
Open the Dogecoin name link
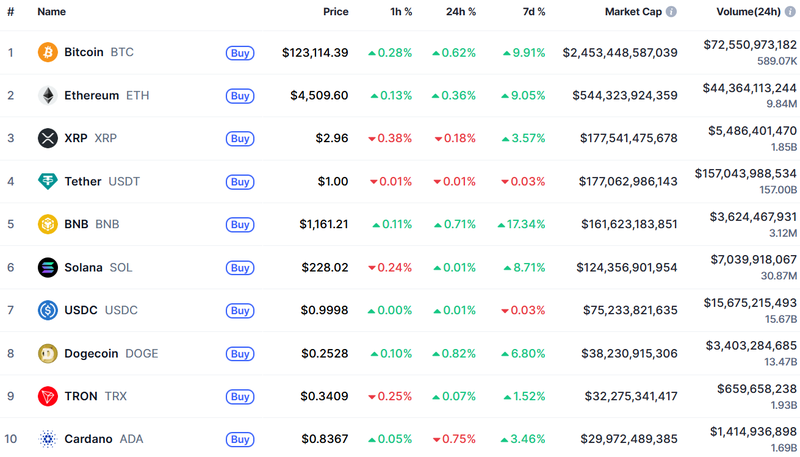click(x=92, y=353)
